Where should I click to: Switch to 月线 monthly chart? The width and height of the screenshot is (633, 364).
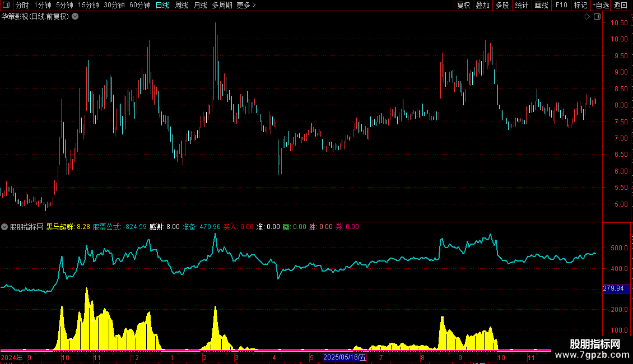coord(200,5)
